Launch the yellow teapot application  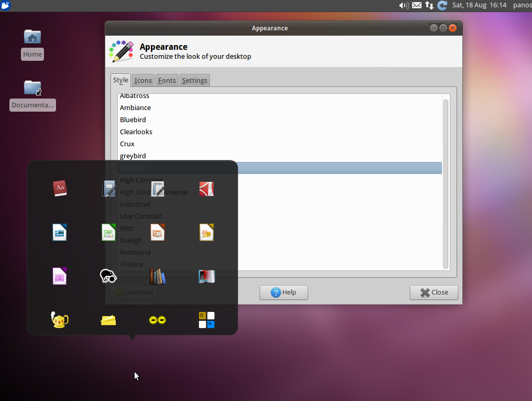(59, 320)
